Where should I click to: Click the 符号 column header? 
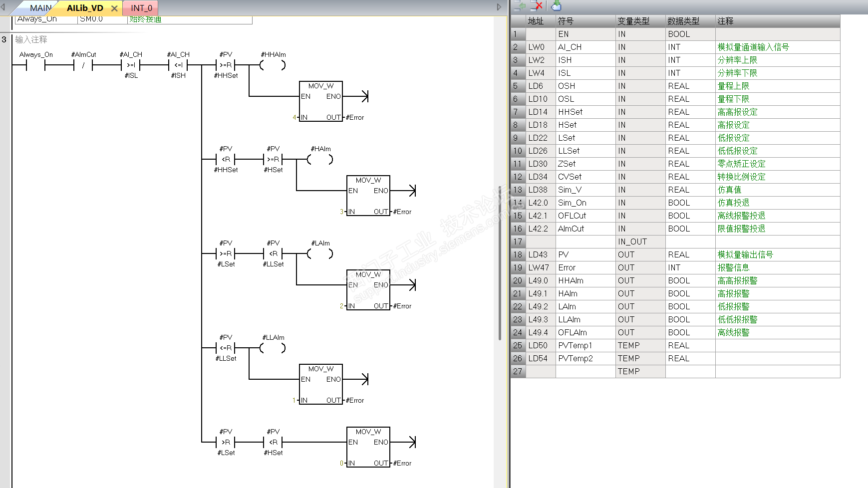tap(585, 21)
